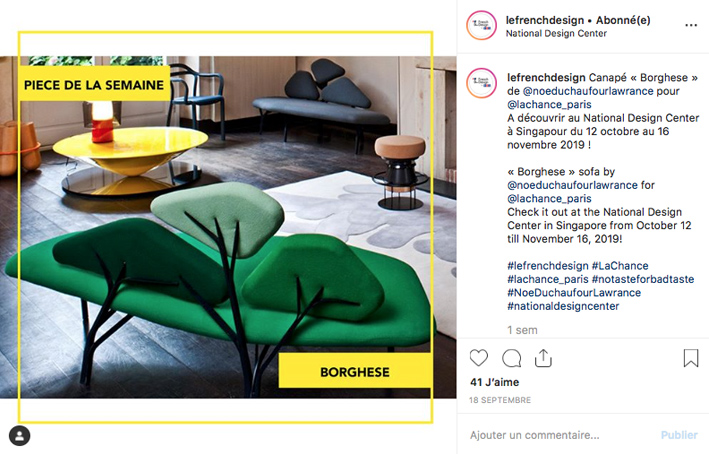Viewport: 709px width, 454px height.
Task: Open the three-dot more options menu
Action: [x=691, y=25]
